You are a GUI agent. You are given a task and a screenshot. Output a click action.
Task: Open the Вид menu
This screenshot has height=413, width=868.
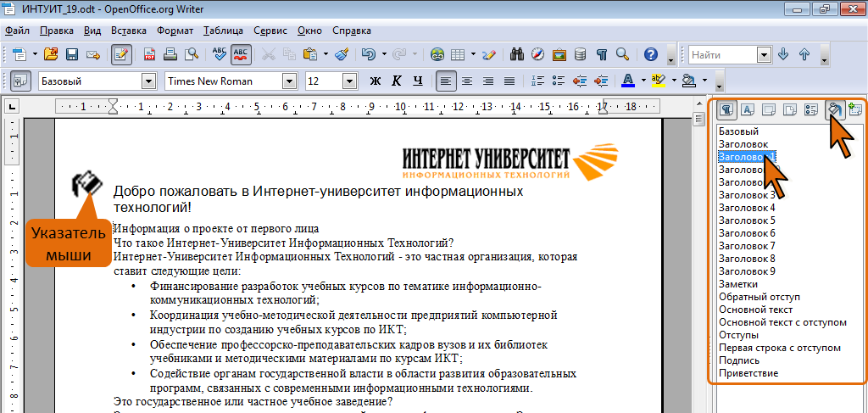92,31
